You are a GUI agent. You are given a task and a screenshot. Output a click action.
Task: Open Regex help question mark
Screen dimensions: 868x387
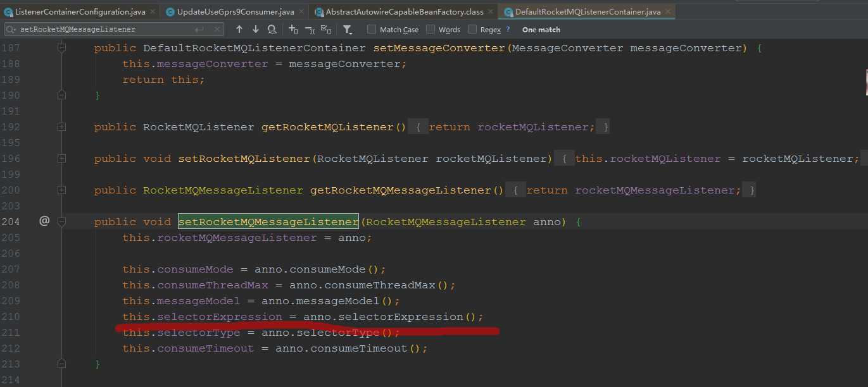[508, 29]
